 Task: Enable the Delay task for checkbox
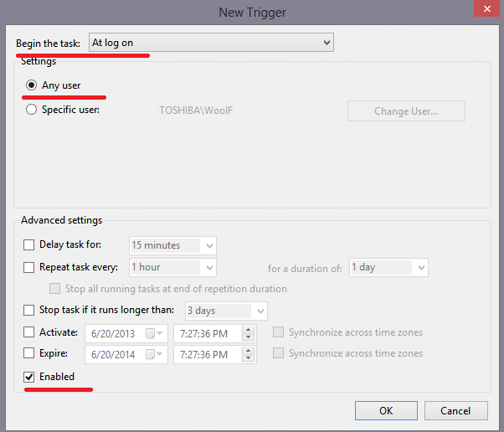29,244
